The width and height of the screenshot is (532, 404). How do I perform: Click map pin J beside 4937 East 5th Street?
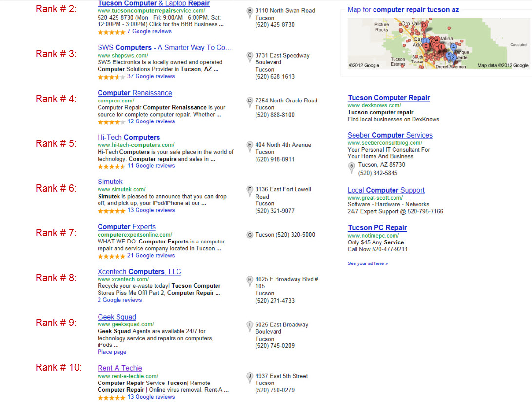pyautogui.click(x=250, y=377)
